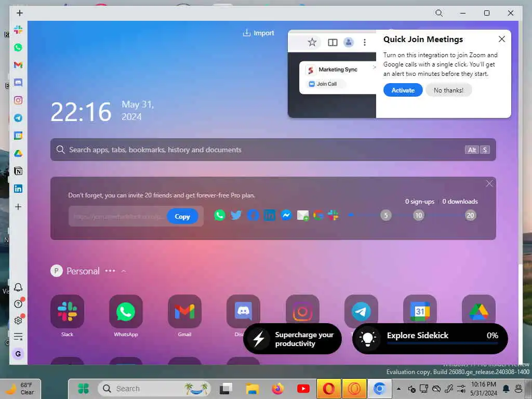Viewport: 532px width, 399px height.
Task: Open WhatsApp in the left sidebar
Action: pos(18,47)
